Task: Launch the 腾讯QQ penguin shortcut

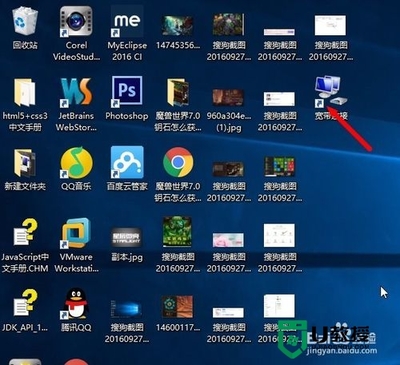Action: tap(76, 304)
